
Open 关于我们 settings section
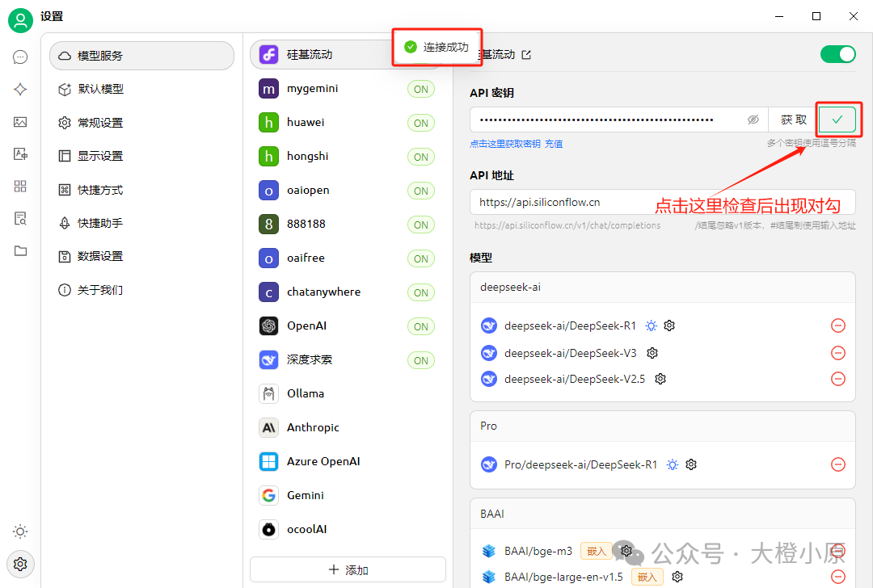coord(142,290)
